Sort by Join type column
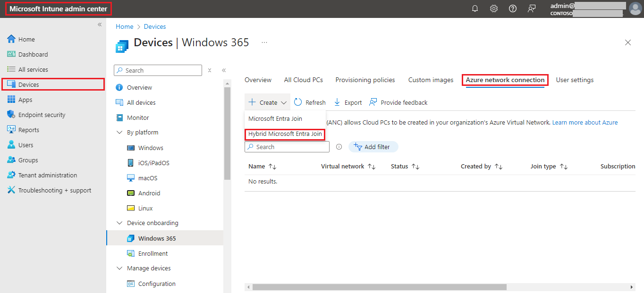Image resolution: width=644 pixels, height=293 pixels. 549,166
